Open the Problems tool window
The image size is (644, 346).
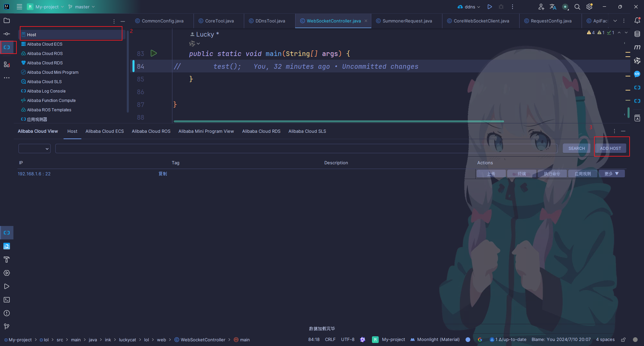(x=7, y=313)
